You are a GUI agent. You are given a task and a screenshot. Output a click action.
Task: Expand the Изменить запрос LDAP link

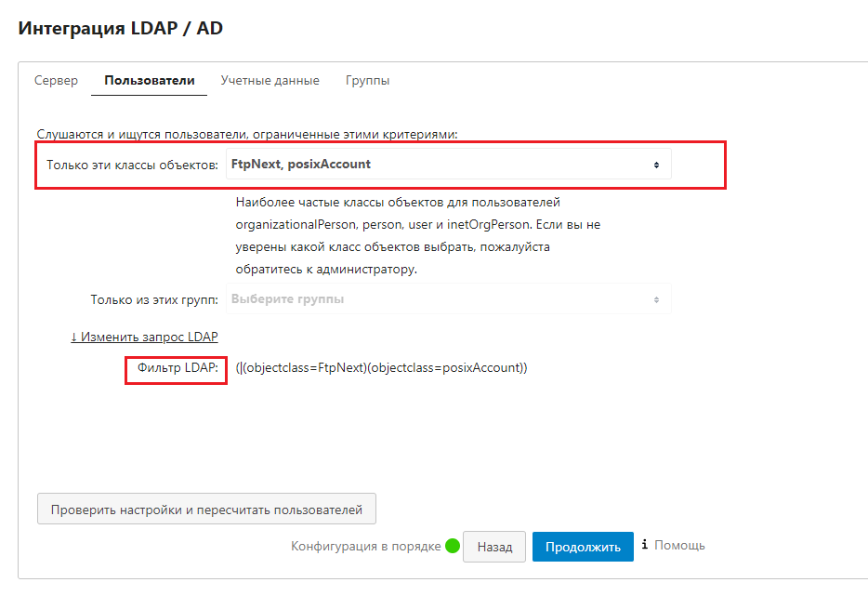coord(144,337)
